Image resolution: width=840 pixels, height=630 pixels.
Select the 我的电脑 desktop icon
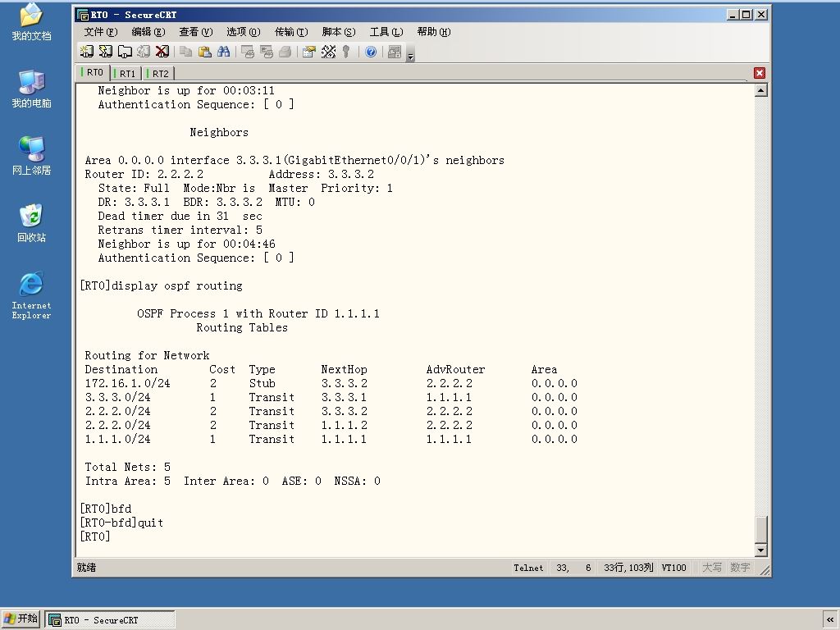tap(32, 89)
